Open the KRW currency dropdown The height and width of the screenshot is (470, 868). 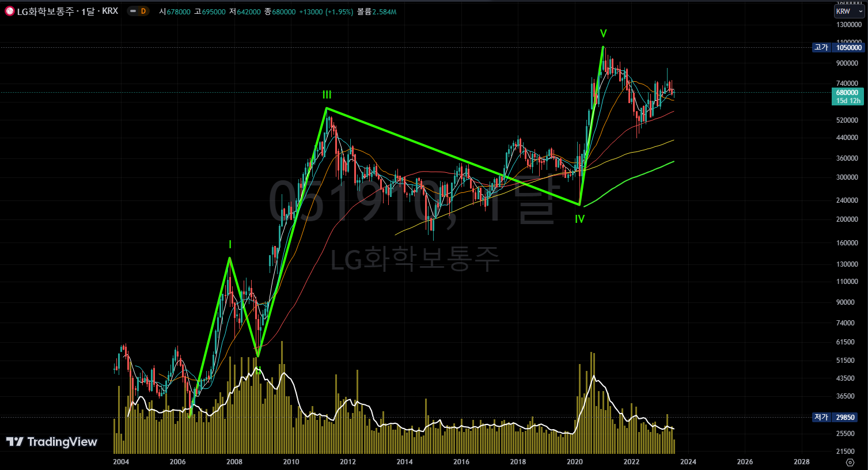pos(849,12)
